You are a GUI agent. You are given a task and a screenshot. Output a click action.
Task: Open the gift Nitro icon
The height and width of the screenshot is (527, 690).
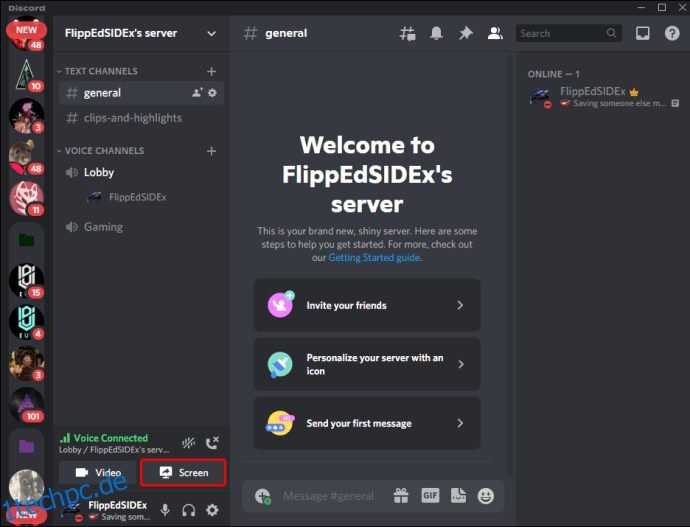[x=401, y=496]
